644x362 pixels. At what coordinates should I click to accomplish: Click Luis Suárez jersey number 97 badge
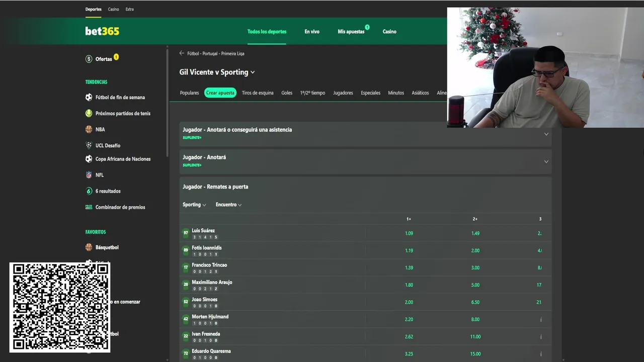(186, 233)
